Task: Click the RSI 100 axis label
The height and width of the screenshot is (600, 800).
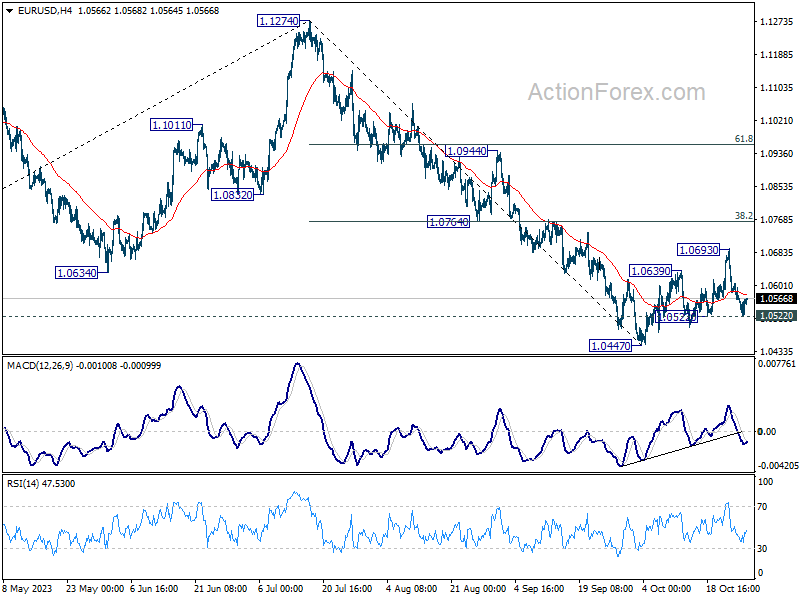Action: point(765,482)
